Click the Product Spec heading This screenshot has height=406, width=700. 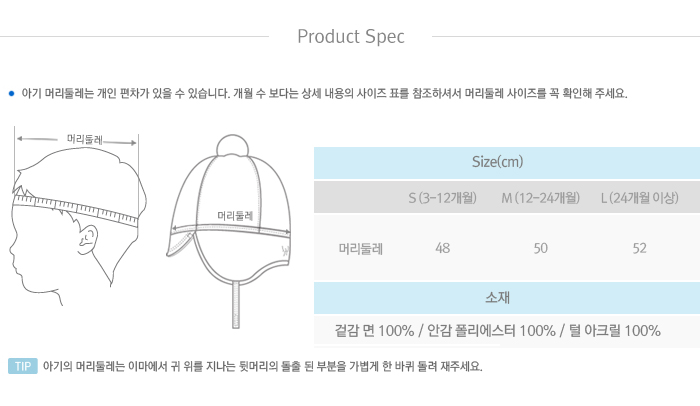(351, 37)
